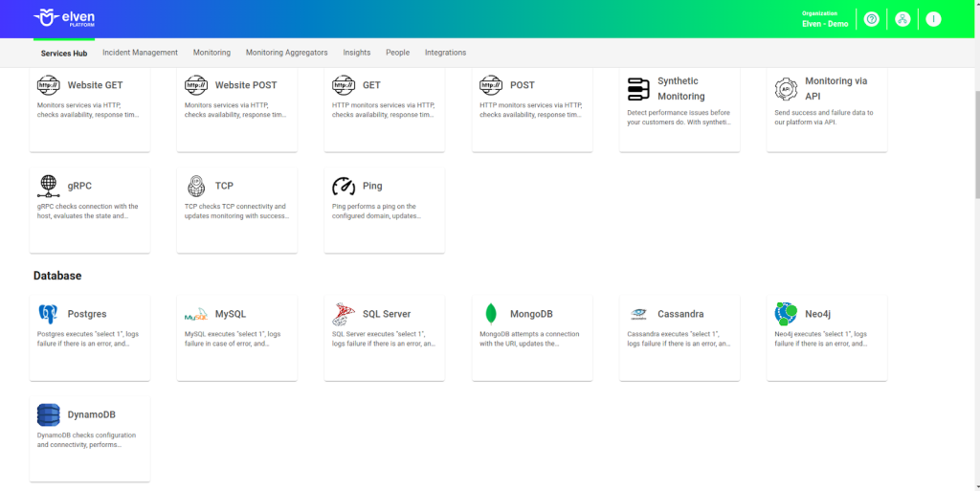Switch to the Integrations tab
Screen dimensions: 980x491
coord(445,53)
